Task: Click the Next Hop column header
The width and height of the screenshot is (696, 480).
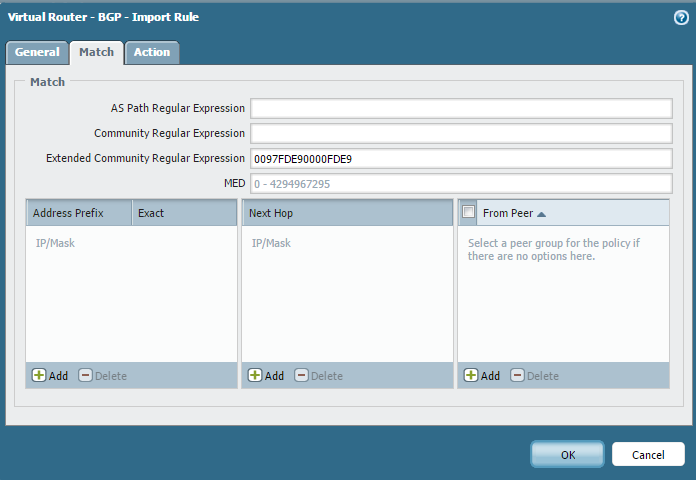Action: coord(348,213)
